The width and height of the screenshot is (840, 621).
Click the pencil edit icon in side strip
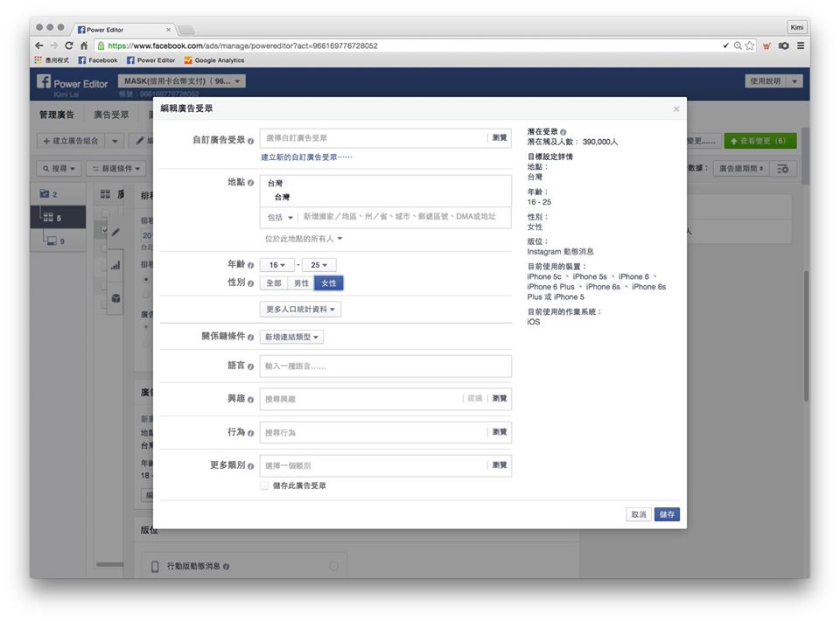pyautogui.click(x=115, y=232)
